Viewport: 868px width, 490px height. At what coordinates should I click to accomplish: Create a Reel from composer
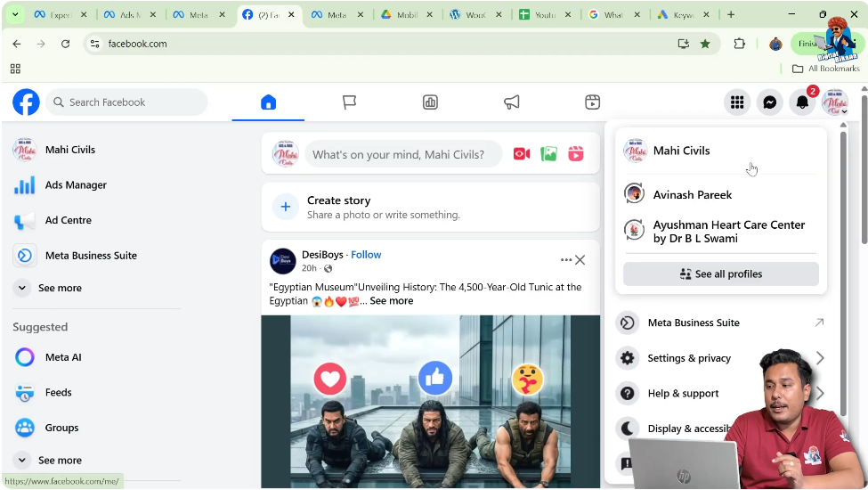pos(576,154)
